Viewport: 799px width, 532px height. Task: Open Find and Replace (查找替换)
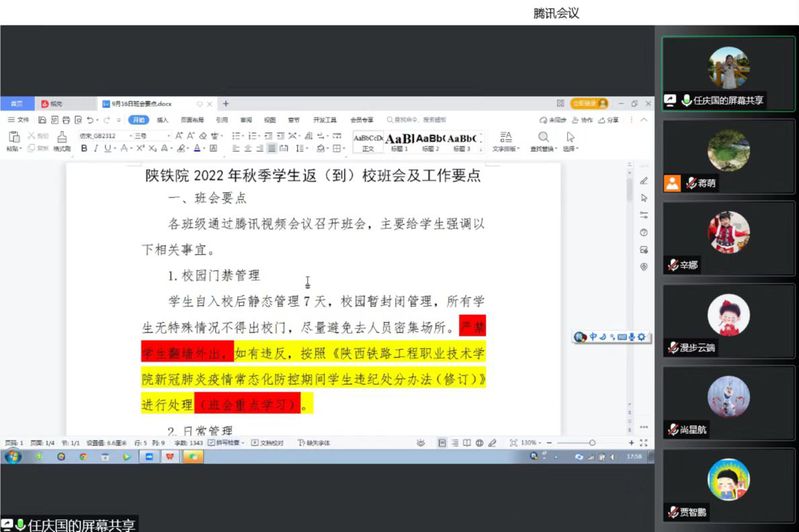tap(544, 141)
